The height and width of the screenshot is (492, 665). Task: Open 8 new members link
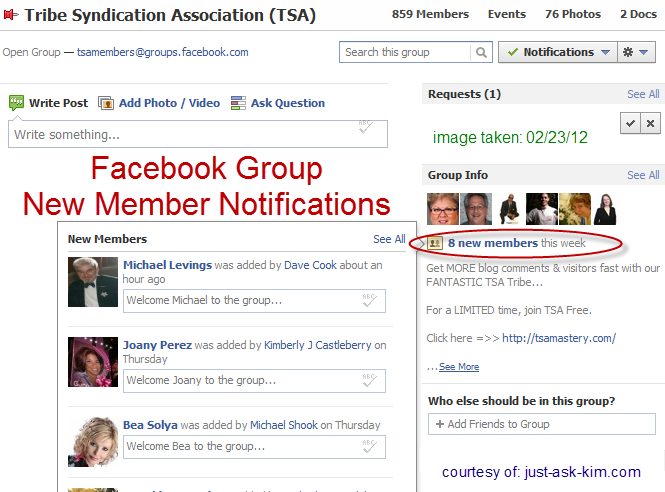[493, 243]
